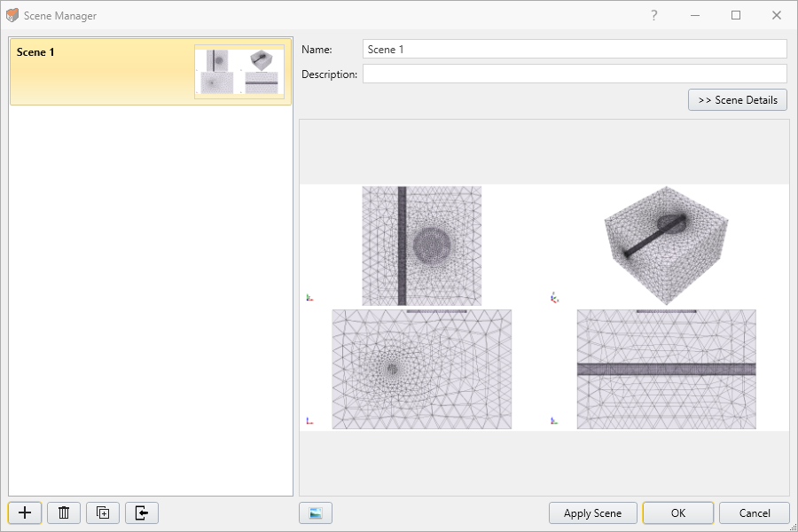Click the Cancel button
798x532 pixels.
(x=755, y=512)
